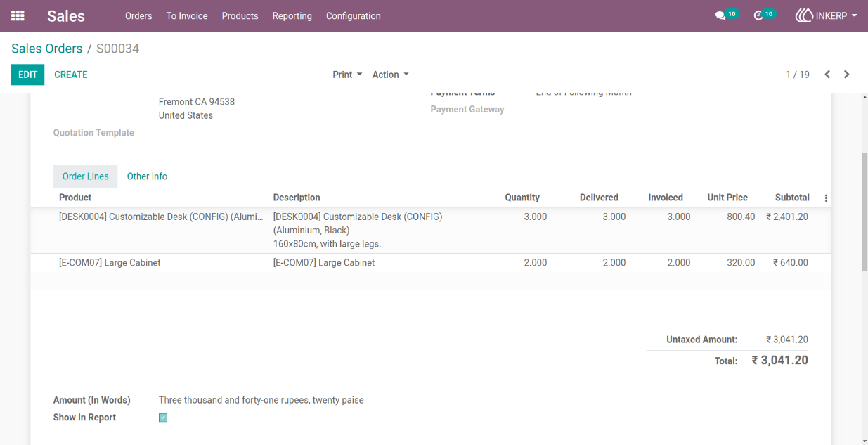Switch to the Other Info tab
Viewport: 868px width, 445px height.
tap(147, 176)
